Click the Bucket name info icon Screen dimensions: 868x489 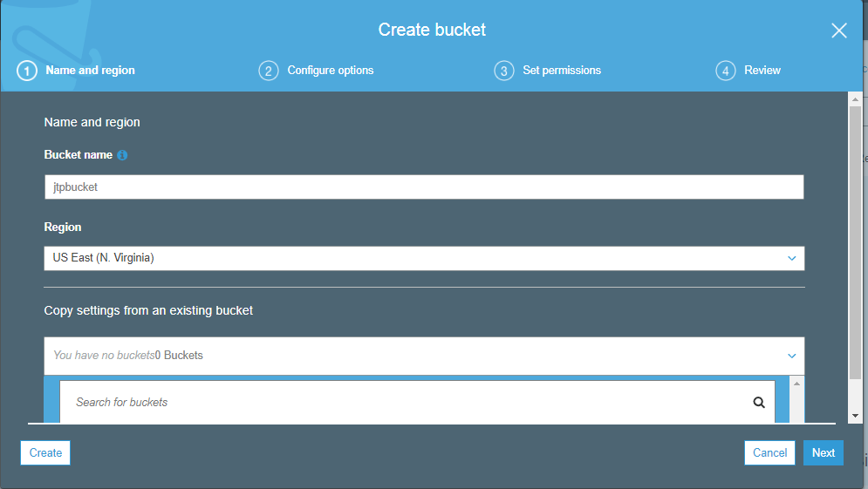click(x=122, y=155)
